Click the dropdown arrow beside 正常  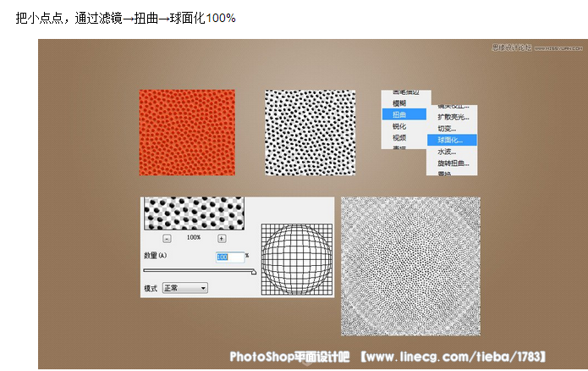[x=203, y=288]
